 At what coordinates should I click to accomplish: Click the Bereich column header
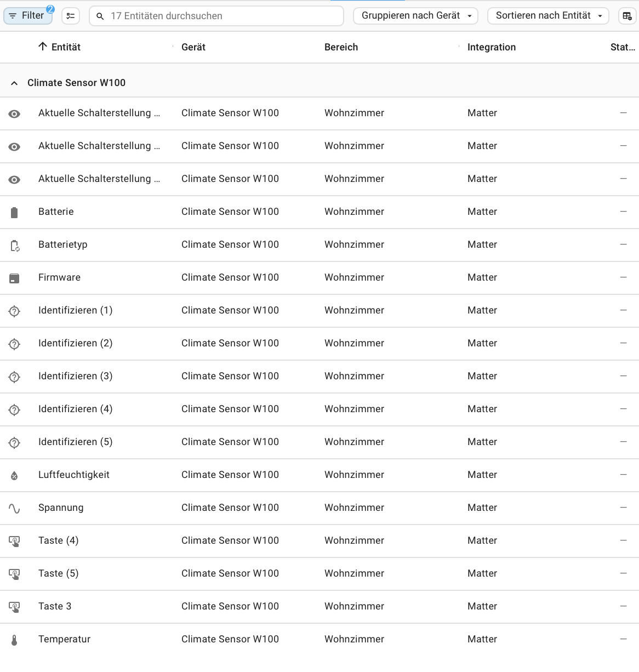341,47
